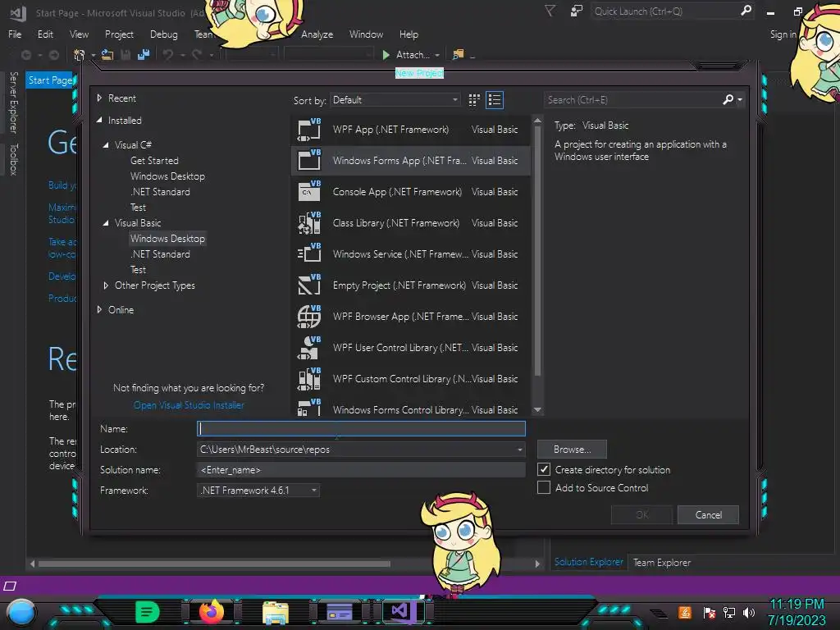The width and height of the screenshot is (840, 630).
Task: Select Console App (.NET Framework) template
Action: point(411,192)
